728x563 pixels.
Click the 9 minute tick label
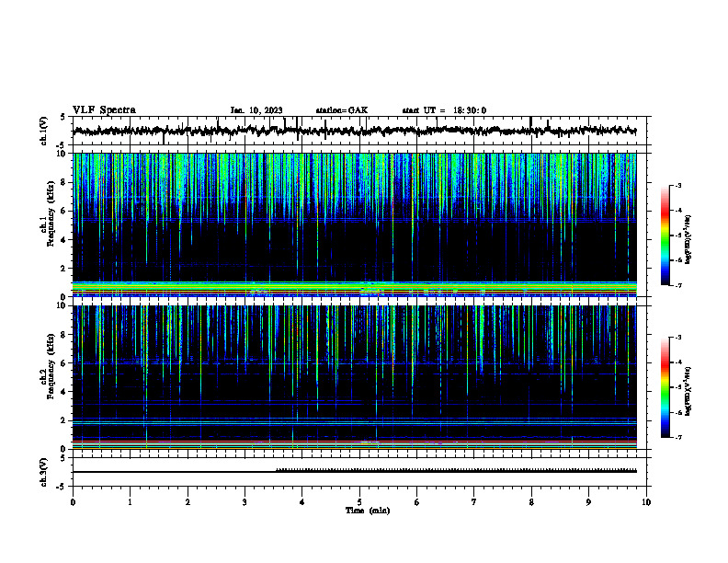point(588,502)
